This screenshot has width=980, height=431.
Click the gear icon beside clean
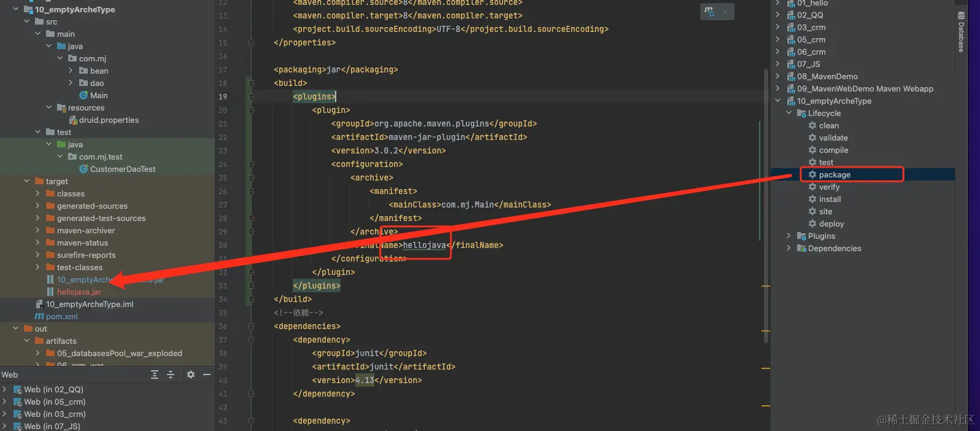pyautogui.click(x=812, y=126)
